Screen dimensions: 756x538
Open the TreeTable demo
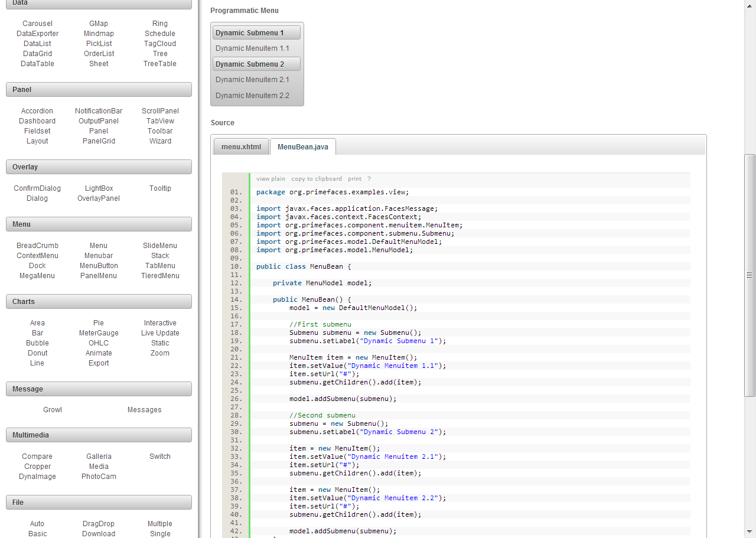click(159, 63)
